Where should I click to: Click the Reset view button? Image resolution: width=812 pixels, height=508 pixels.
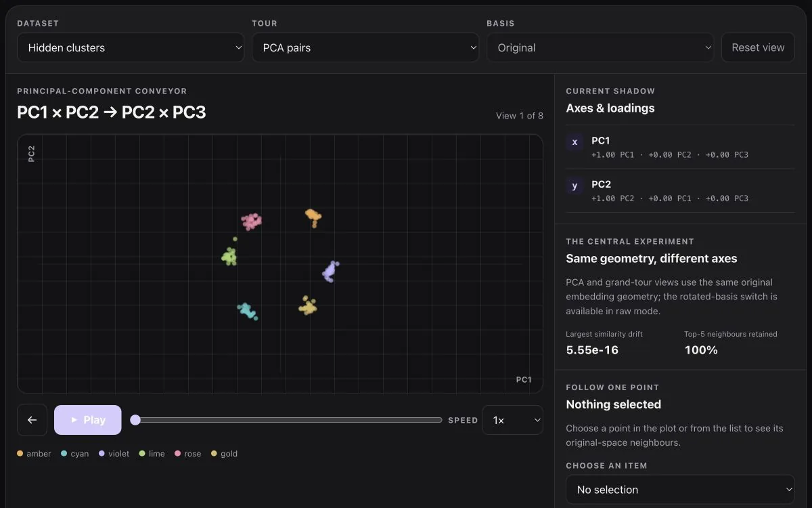tap(758, 48)
